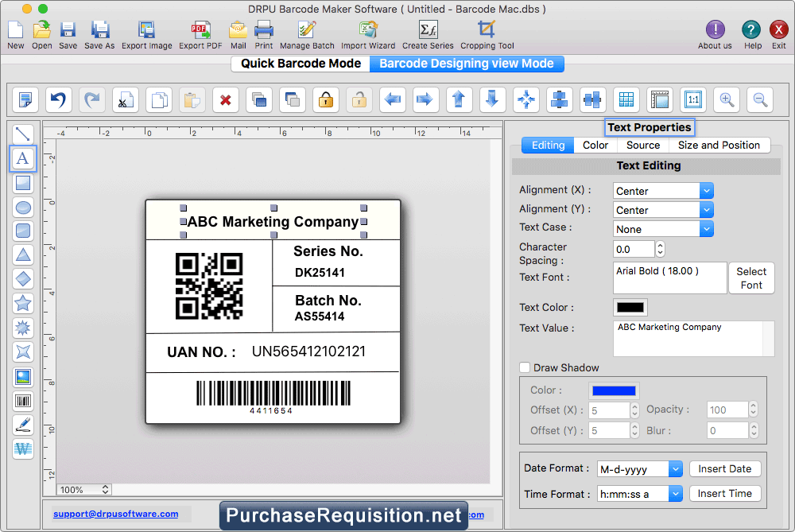Choose the Ellipse shape tool
The image size is (795, 532).
pyautogui.click(x=23, y=208)
